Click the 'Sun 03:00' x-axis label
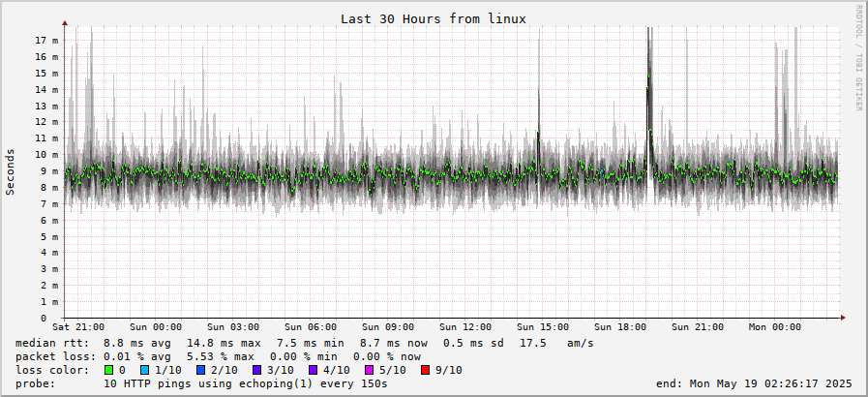Image resolution: width=868 pixels, height=397 pixels. pyautogui.click(x=233, y=327)
